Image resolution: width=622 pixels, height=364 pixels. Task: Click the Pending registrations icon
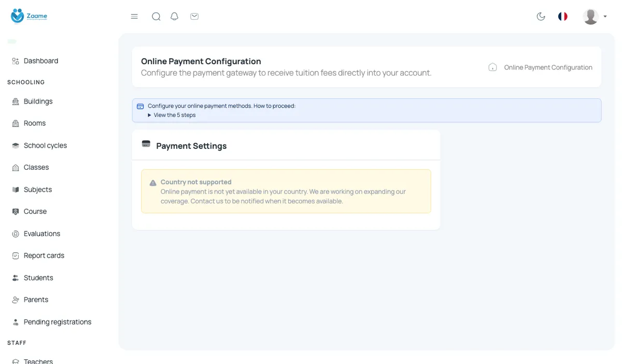[x=16, y=322]
